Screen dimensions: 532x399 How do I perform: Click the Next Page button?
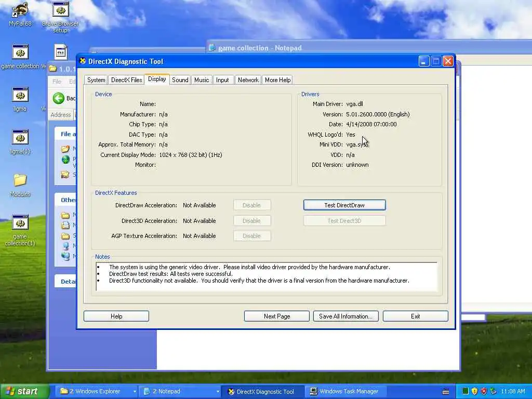click(277, 316)
